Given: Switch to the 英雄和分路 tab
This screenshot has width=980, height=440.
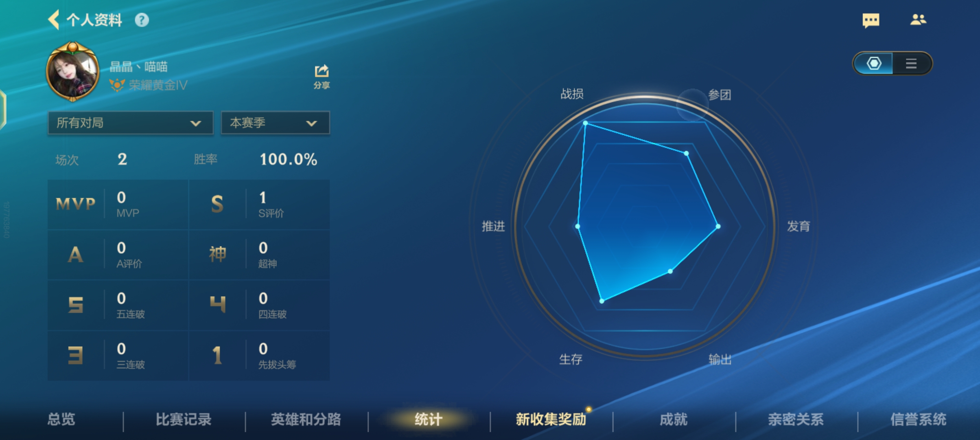Looking at the screenshot, I should [306, 419].
